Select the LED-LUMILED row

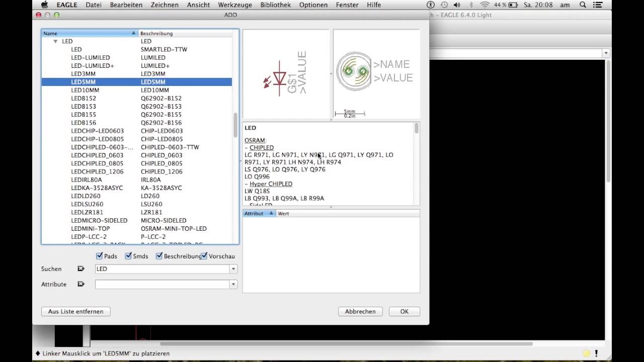coord(137,57)
